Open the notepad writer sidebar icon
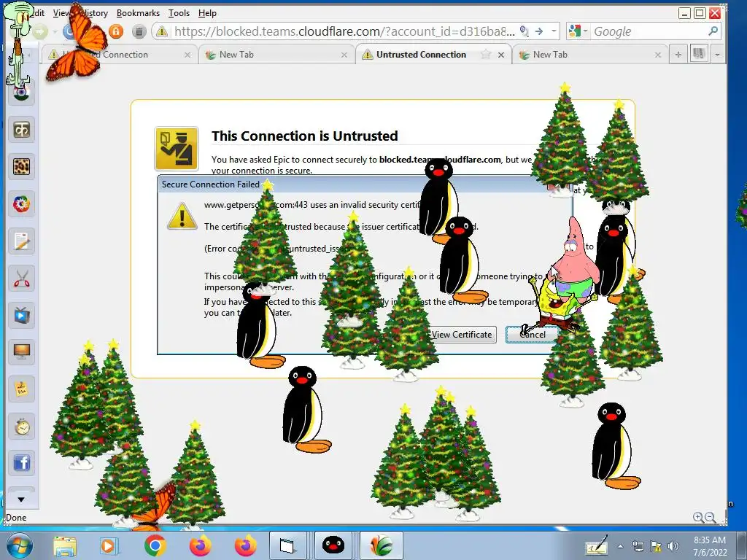Image resolution: width=747 pixels, height=560 pixels. pos(21,241)
